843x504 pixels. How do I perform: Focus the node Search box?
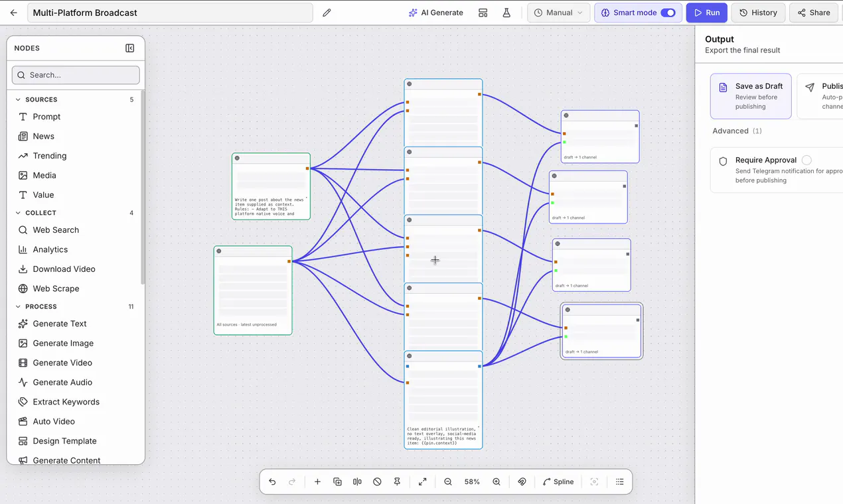[x=76, y=75]
